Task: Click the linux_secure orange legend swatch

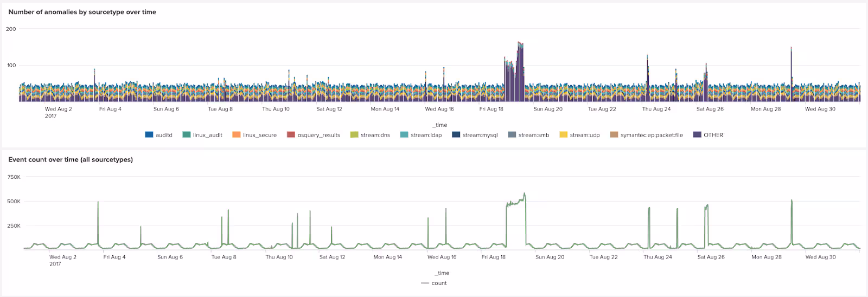Action: 236,135
